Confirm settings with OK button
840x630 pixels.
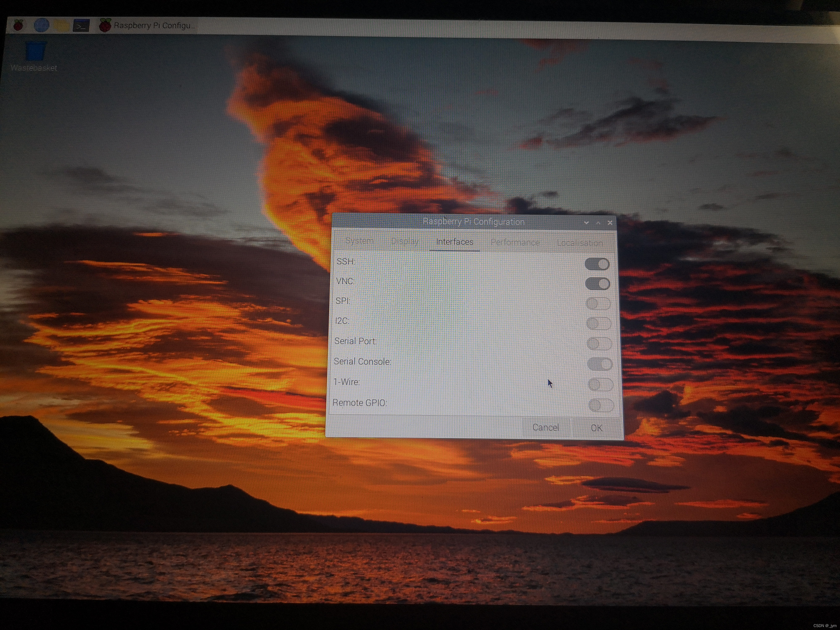tap(596, 428)
